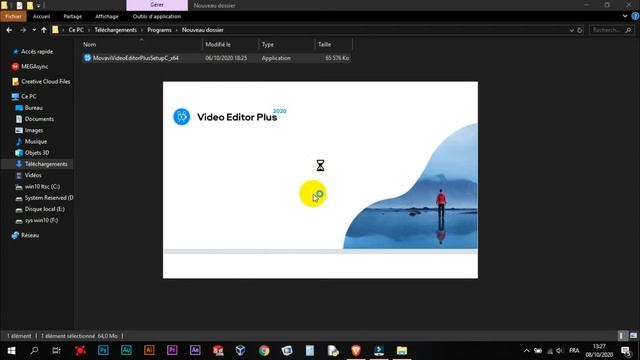Show hidden system tray icons

pyautogui.click(x=527, y=350)
